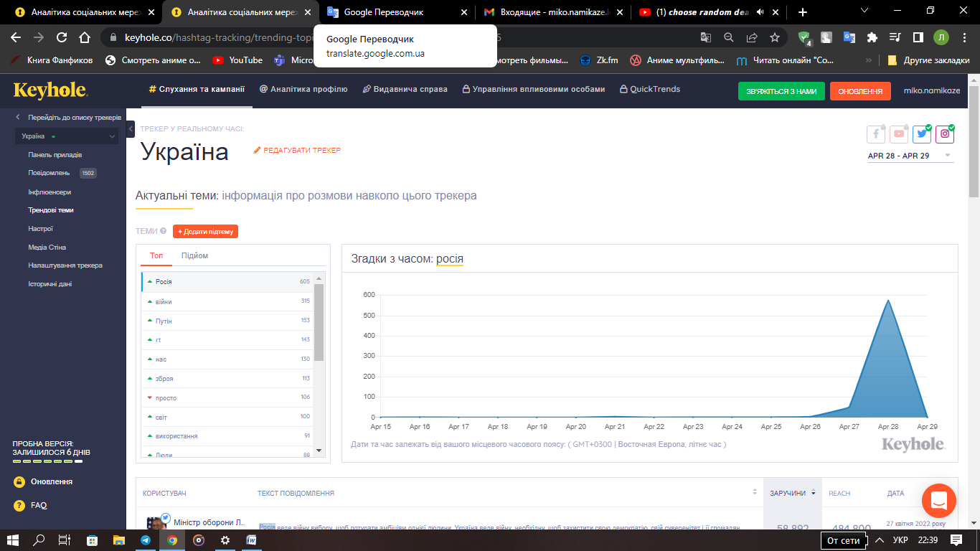Select the Росія topic row
This screenshot has width=980, height=551.
click(228, 282)
